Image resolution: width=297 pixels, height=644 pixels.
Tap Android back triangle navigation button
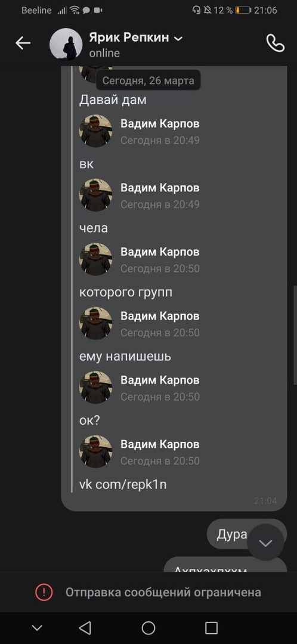tap(85, 627)
